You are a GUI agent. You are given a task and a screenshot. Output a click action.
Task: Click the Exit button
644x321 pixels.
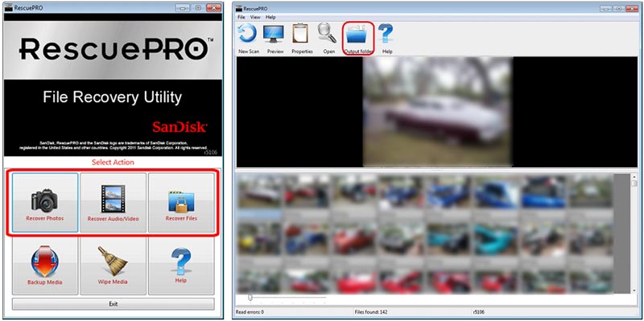(113, 304)
